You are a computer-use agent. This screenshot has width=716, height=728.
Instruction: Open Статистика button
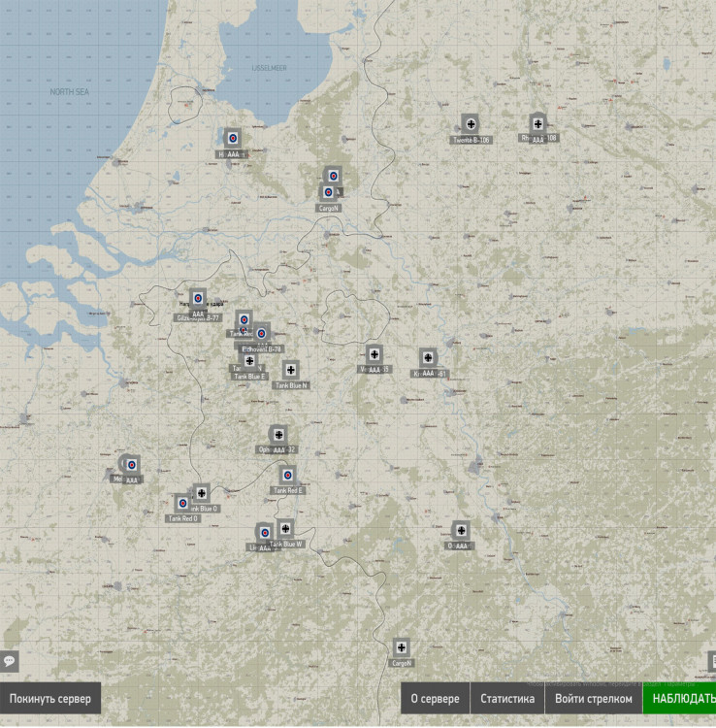click(x=507, y=698)
